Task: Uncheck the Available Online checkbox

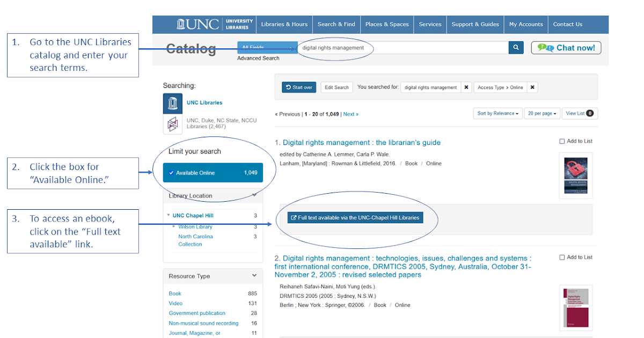Action: pos(171,173)
